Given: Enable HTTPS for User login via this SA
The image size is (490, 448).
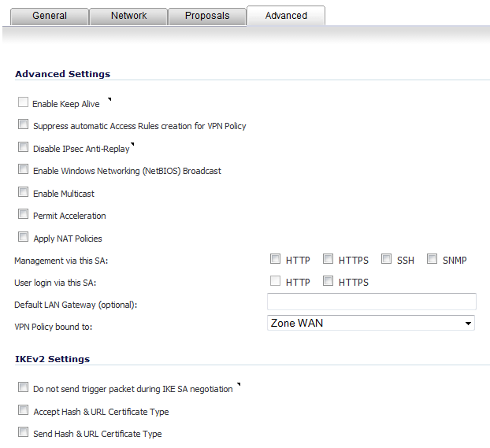Looking at the screenshot, I should [328, 281].
